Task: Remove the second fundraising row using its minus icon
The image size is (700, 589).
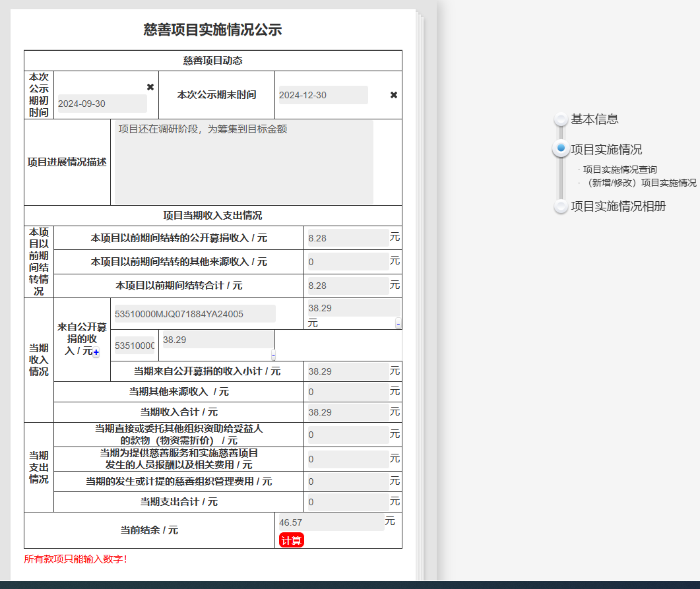Action: (273, 355)
